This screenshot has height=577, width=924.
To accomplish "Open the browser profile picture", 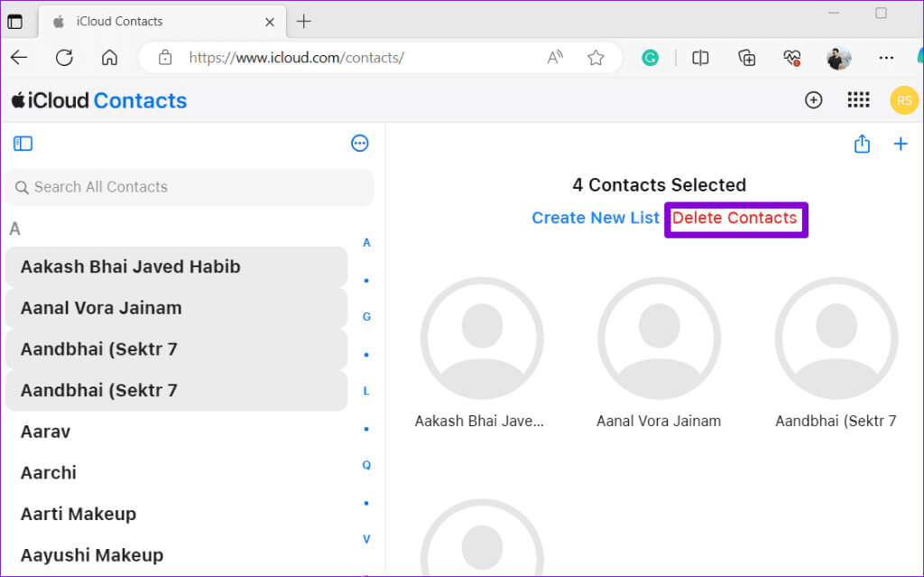I will point(838,58).
